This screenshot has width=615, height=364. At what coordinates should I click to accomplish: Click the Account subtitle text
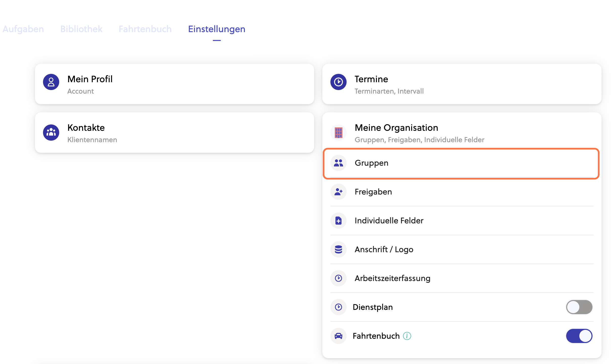(80, 91)
